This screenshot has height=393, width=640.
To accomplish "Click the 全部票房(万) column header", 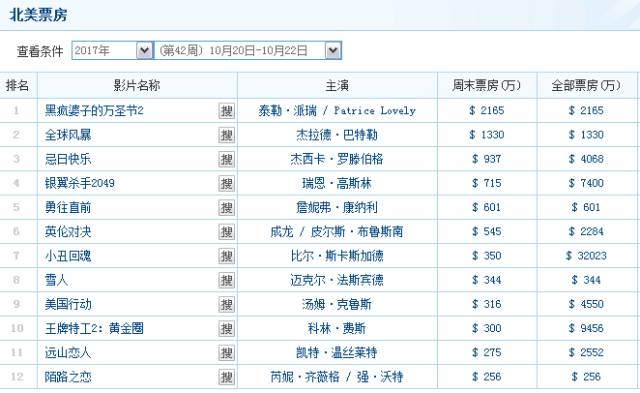I will (x=587, y=86).
